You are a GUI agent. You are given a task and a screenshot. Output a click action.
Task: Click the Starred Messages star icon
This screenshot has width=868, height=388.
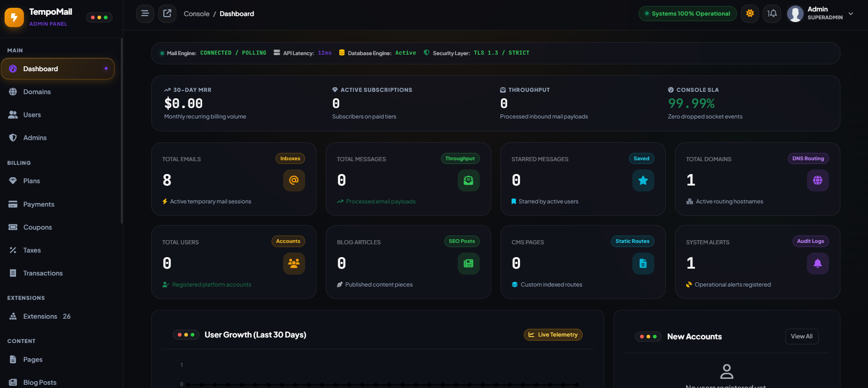(643, 180)
